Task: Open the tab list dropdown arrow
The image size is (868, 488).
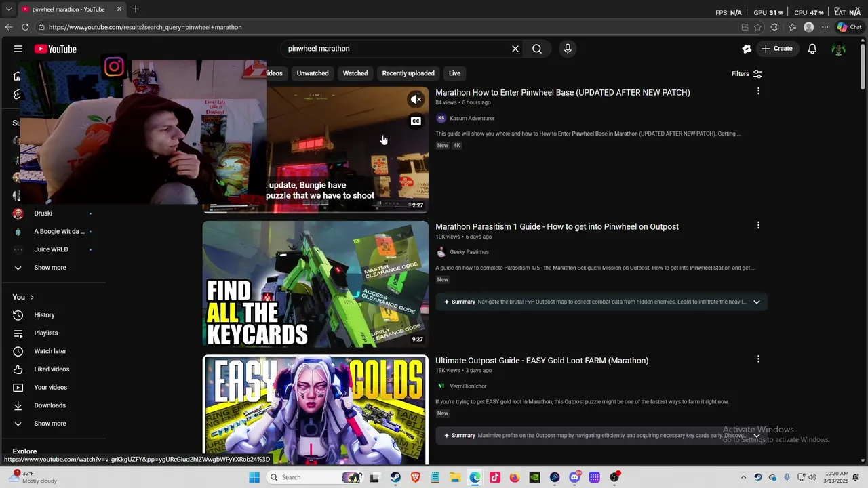Action: pos(9,9)
